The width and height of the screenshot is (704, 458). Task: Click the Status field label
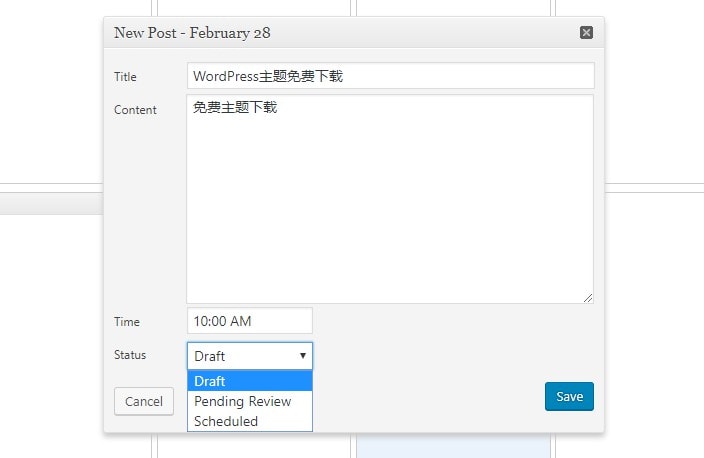[x=130, y=355]
